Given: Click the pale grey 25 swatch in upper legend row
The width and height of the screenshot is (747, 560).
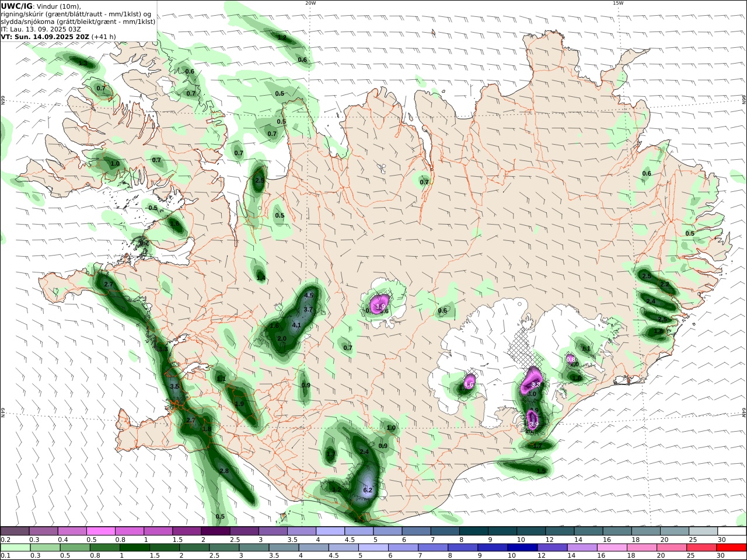Looking at the screenshot, I should [x=703, y=531].
